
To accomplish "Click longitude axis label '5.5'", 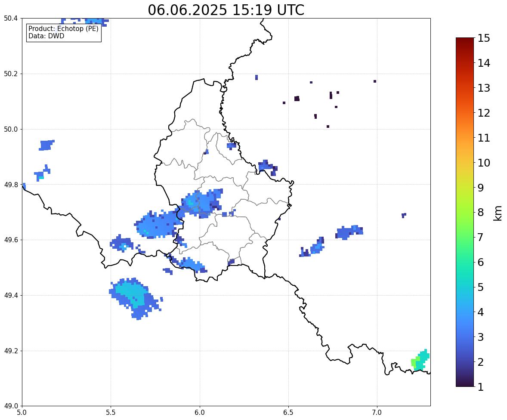I will (111, 413).
